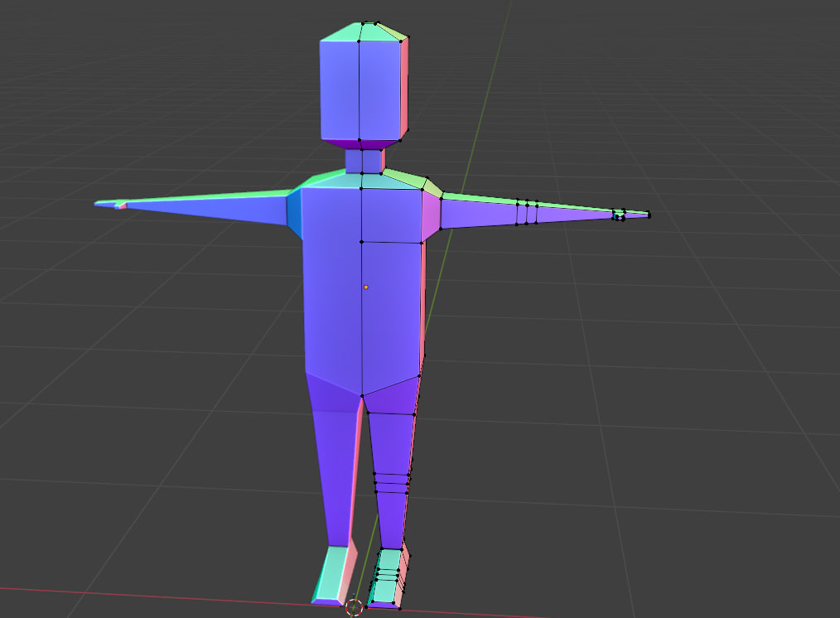Click the foot that has visible vertices
This screenshot has height=618, width=840.
(x=386, y=576)
